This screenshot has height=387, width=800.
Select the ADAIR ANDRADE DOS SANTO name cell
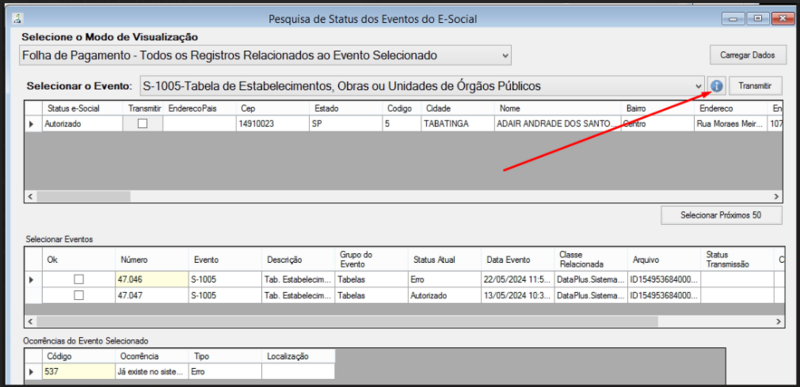coord(558,123)
